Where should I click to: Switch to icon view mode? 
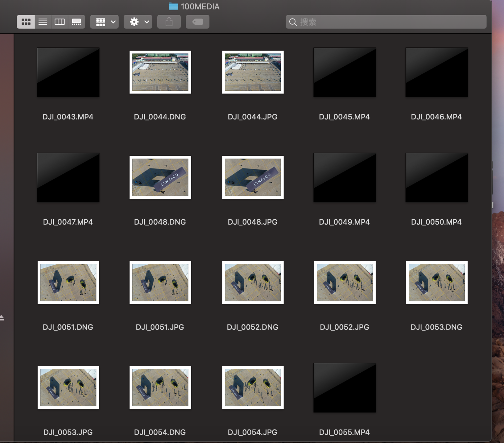coord(26,22)
